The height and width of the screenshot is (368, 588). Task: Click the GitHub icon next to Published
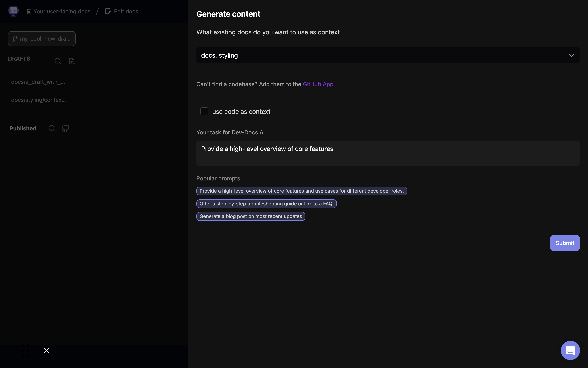pos(65,128)
